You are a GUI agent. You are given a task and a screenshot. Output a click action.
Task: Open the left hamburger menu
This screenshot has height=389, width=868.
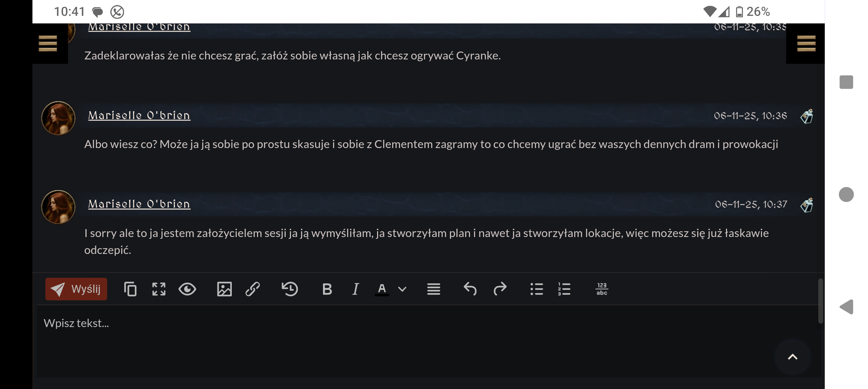click(48, 44)
